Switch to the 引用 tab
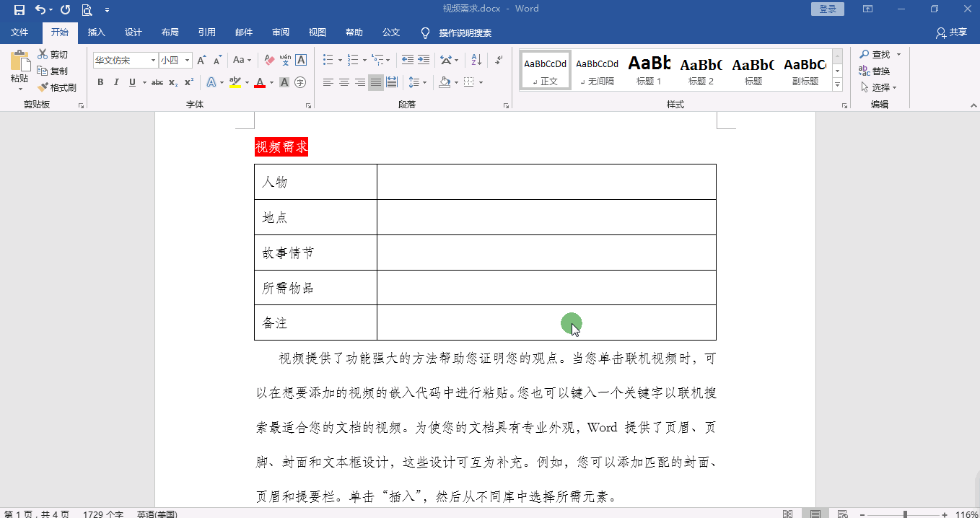The image size is (980, 518). coord(207,32)
